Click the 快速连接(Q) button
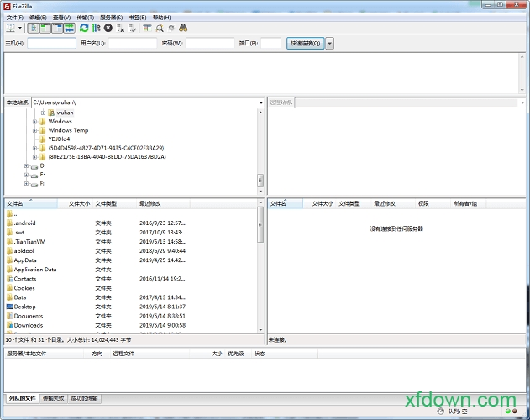Screen dimensions: 530x420 306,43
